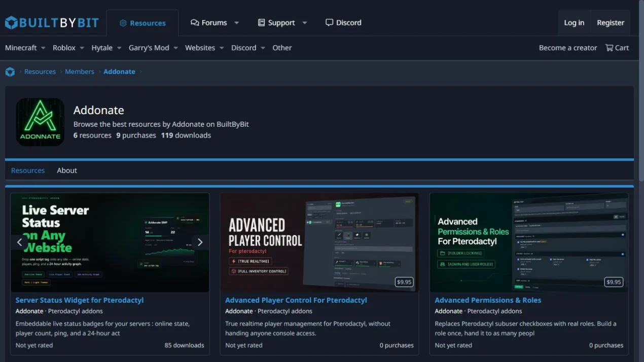The width and height of the screenshot is (644, 362).
Task: Click Addonate author under Advanced Permissions & Roles
Action: [449, 311]
